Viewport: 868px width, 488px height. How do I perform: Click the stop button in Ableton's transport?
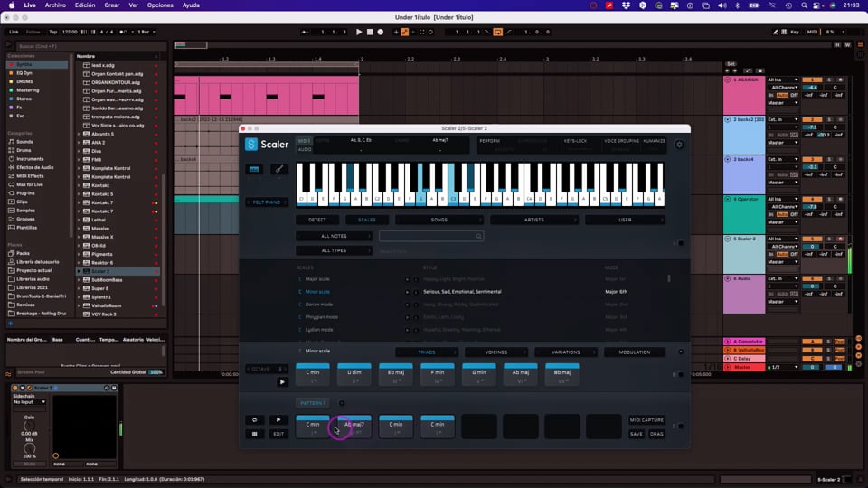coord(370,33)
